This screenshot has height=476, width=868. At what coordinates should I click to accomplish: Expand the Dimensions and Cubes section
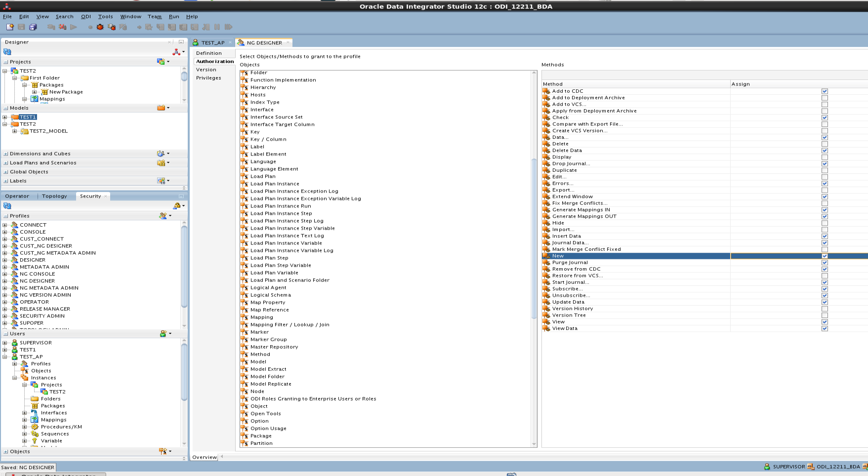[x=6, y=154]
